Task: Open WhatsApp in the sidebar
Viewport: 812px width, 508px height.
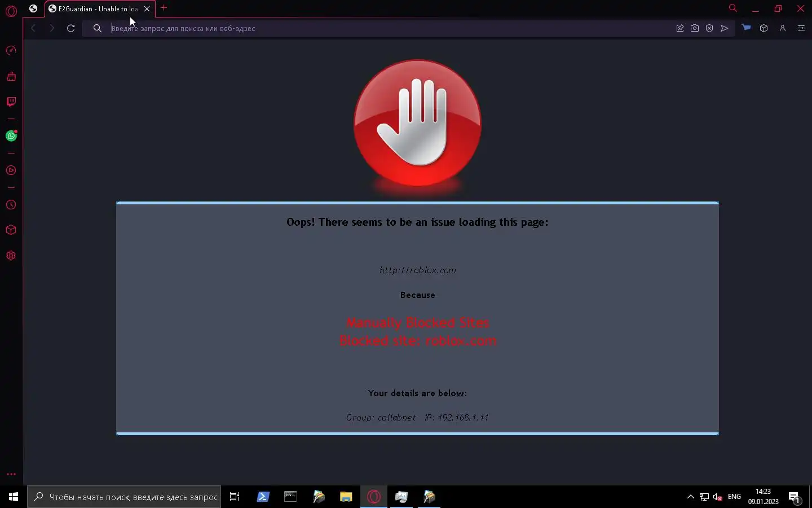Action: 11,135
